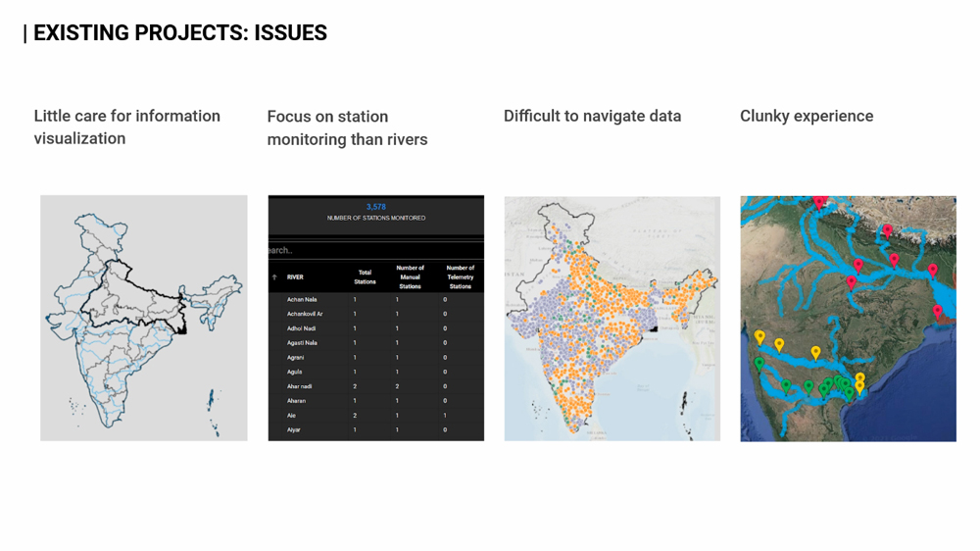980x551 pixels.
Task: Click the Existing Projects: Issues title
Action: pos(179,33)
